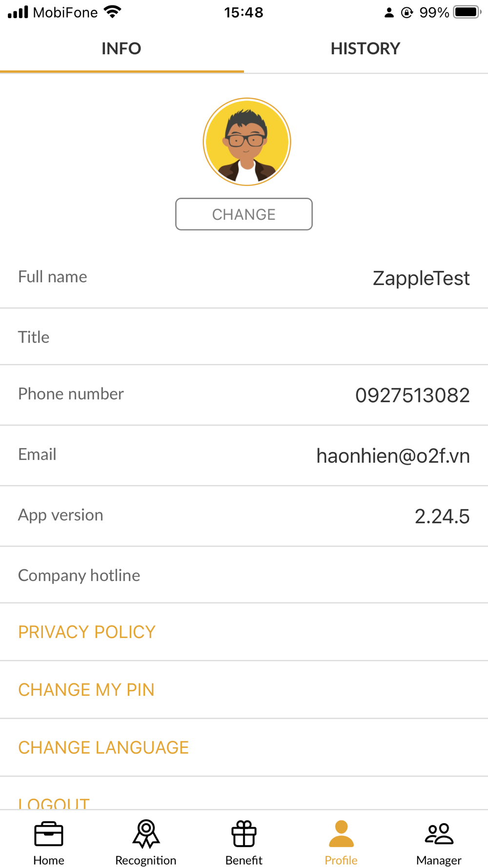The image size is (488, 868).
Task: Tap the Benefit gift box icon
Action: click(244, 834)
